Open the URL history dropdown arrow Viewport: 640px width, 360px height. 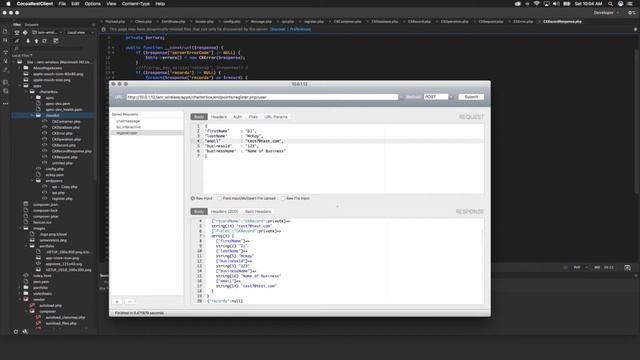(x=401, y=97)
